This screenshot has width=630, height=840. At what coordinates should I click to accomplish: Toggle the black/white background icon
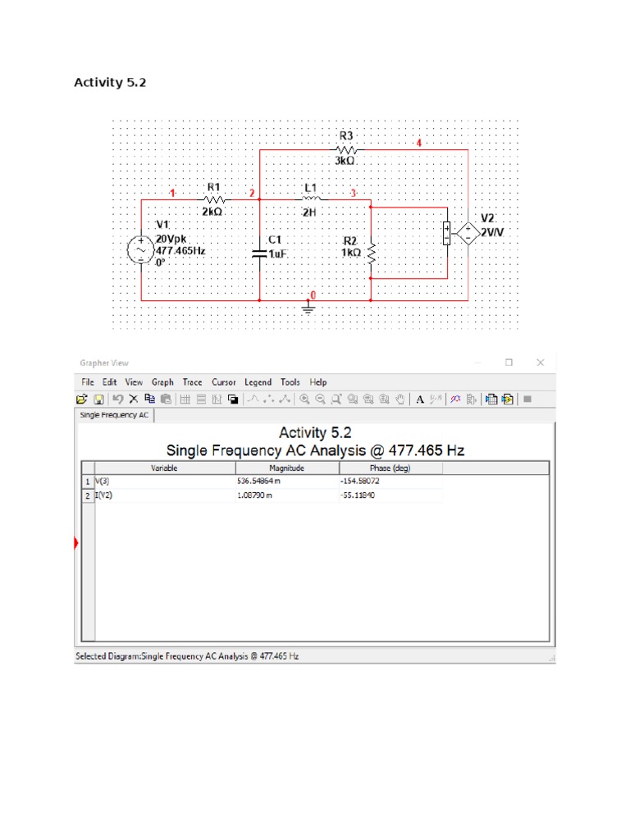(233, 399)
